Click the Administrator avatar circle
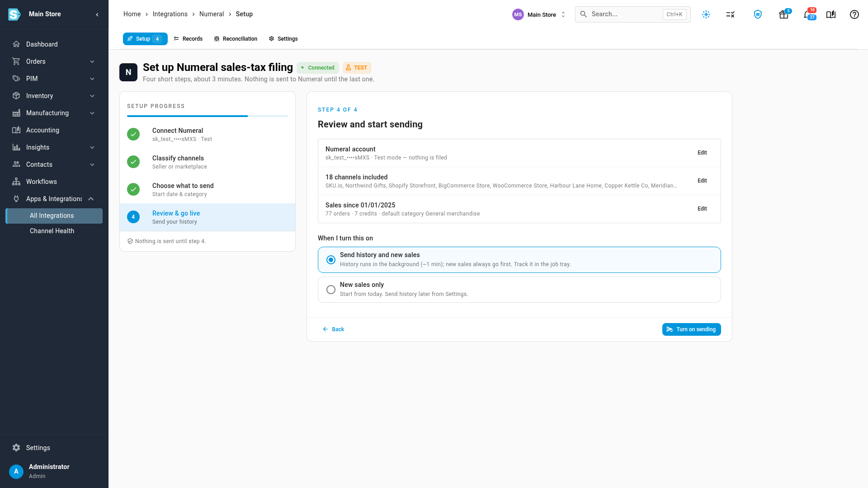Viewport: 868px width, 488px height. tap(16, 471)
